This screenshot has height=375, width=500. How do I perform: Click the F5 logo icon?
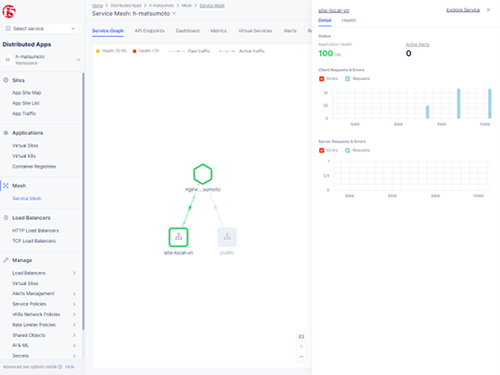tap(9, 12)
